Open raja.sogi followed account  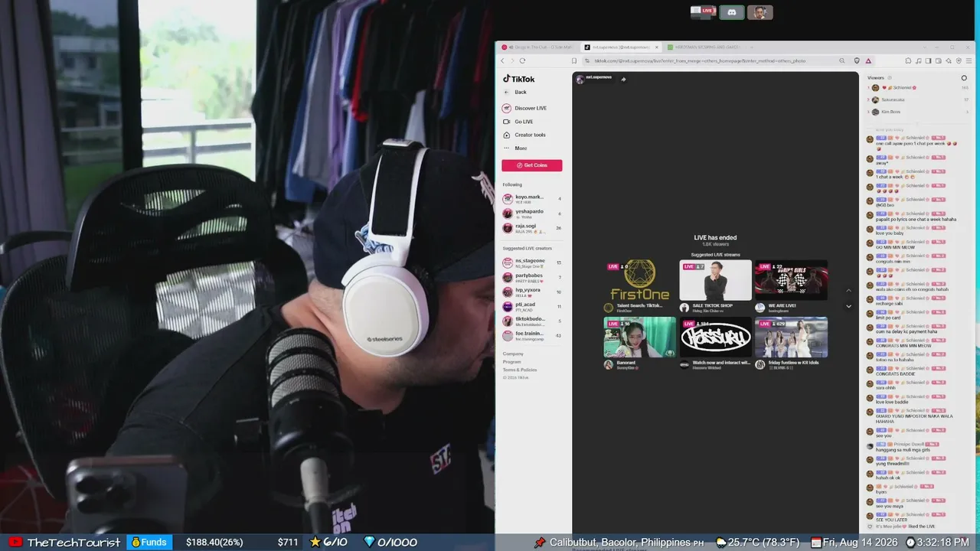pos(532,228)
